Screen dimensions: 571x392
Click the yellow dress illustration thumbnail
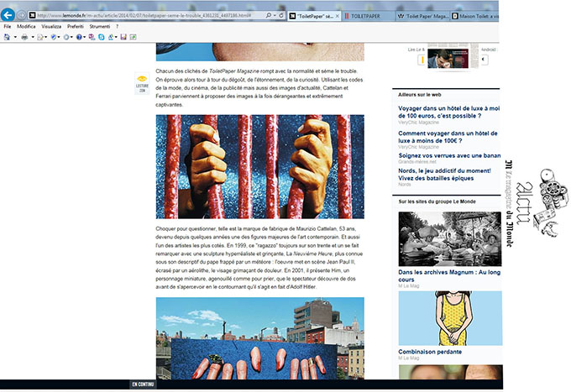coord(450,318)
